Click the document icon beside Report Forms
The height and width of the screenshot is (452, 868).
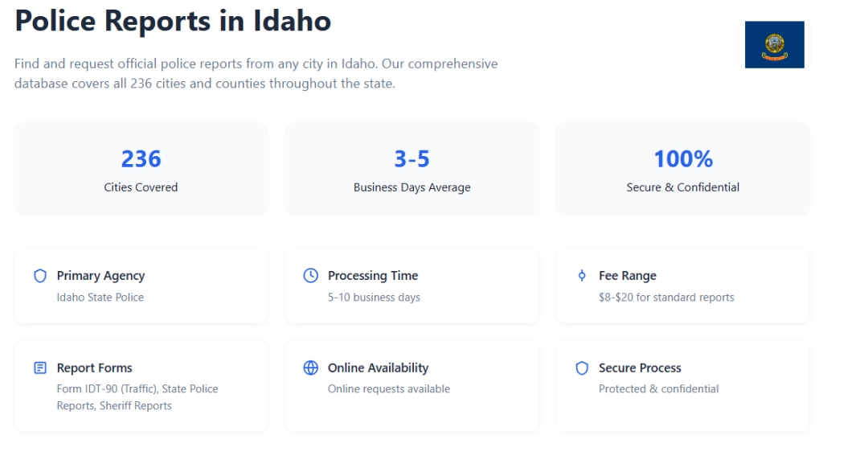coord(40,368)
